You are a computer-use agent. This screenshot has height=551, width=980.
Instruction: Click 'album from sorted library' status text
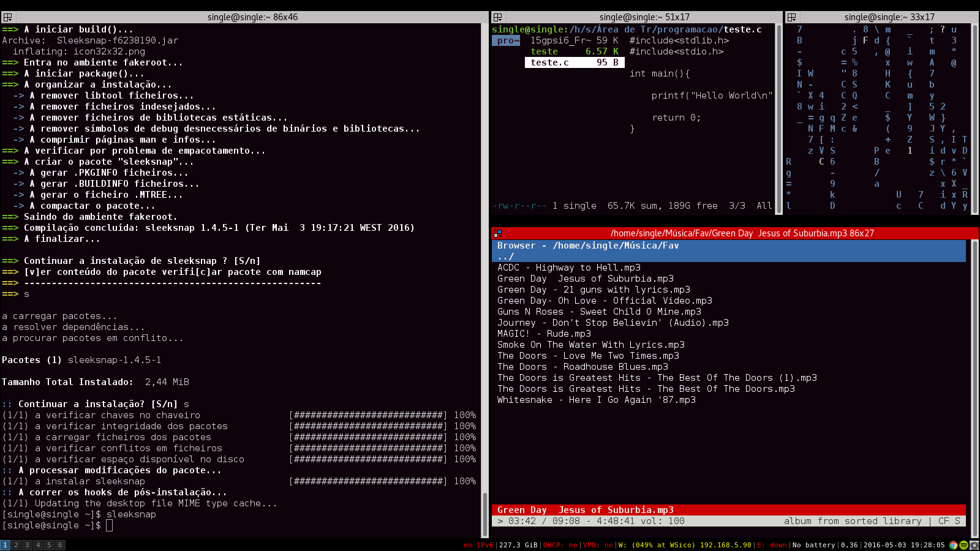(x=853, y=521)
